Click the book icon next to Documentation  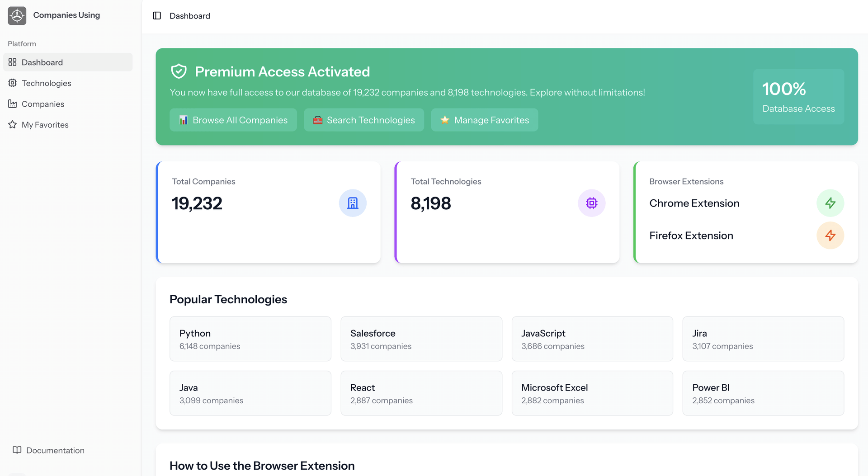pyautogui.click(x=17, y=450)
